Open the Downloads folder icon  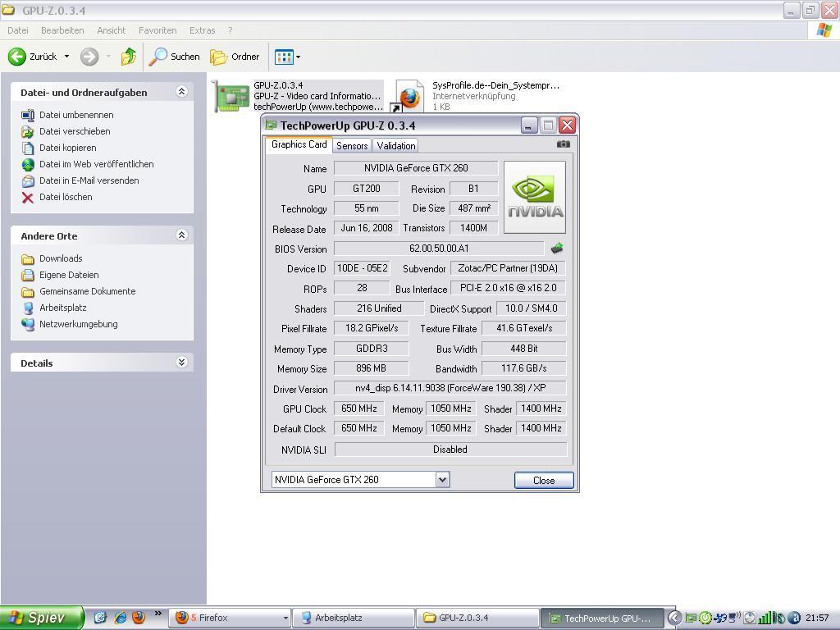(x=28, y=259)
